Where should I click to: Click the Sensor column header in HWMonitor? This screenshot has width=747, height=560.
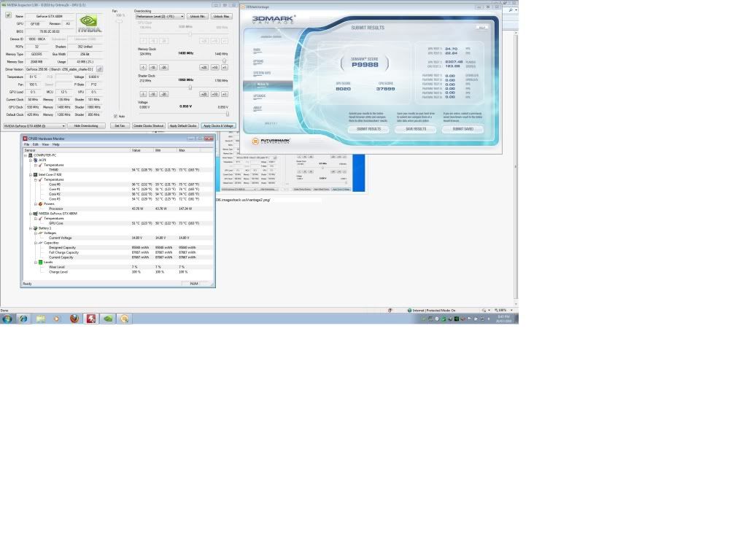tap(77, 150)
